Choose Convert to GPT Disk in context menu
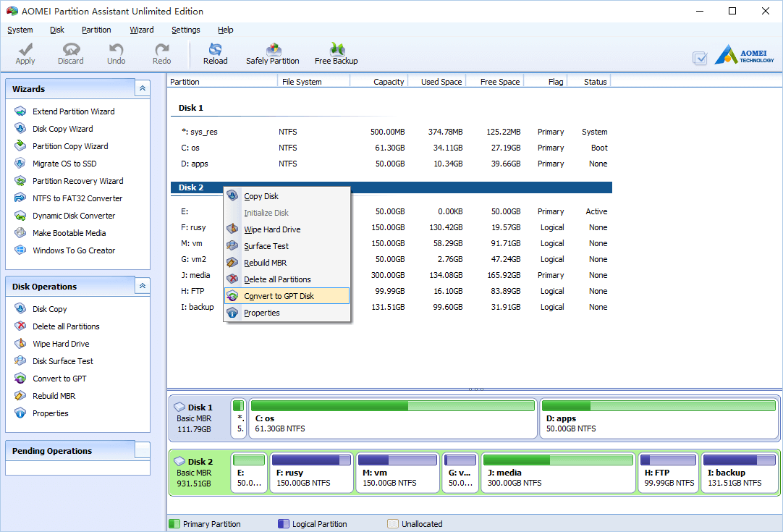The height and width of the screenshot is (532, 783). [x=279, y=296]
